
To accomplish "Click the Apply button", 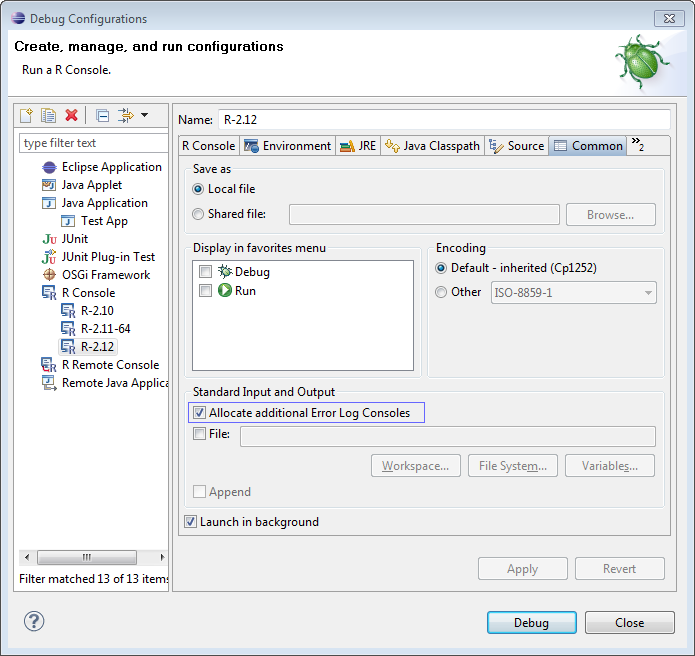I will (523, 569).
